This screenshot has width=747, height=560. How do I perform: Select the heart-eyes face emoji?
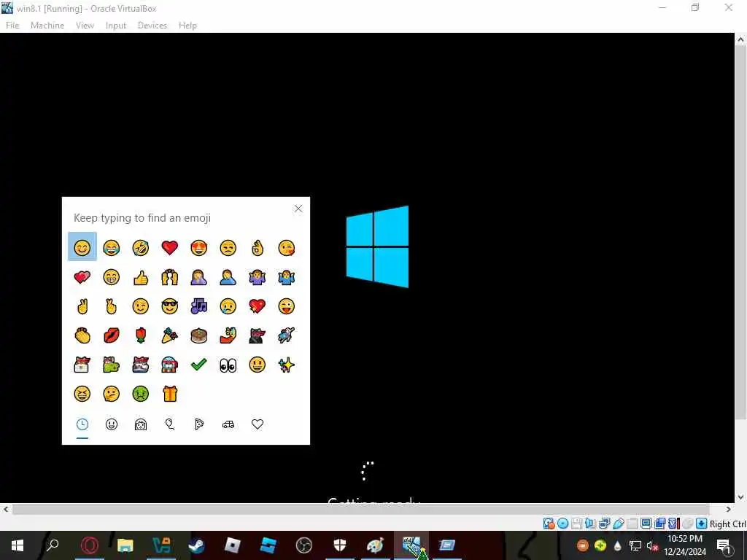point(198,247)
